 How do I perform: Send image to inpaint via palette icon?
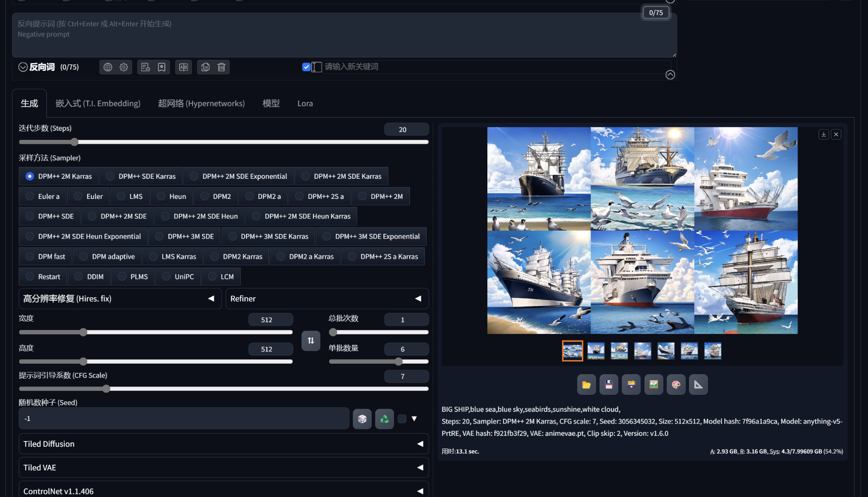(x=675, y=385)
